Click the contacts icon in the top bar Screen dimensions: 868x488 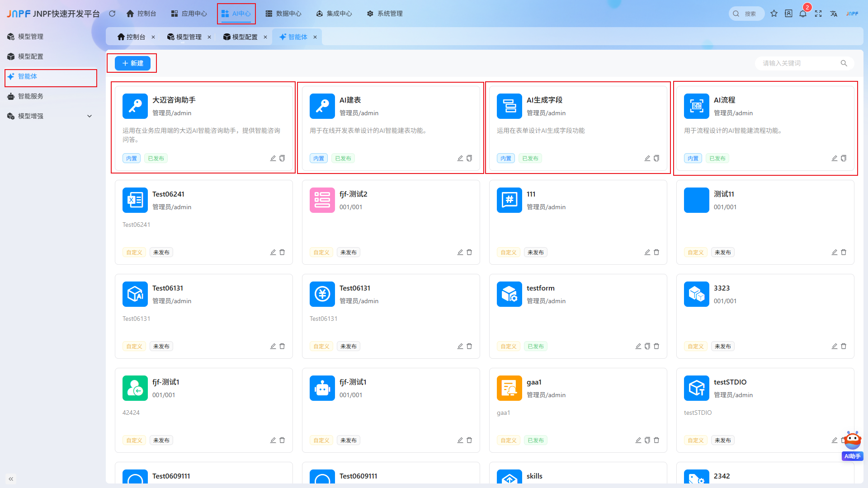click(788, 14)
